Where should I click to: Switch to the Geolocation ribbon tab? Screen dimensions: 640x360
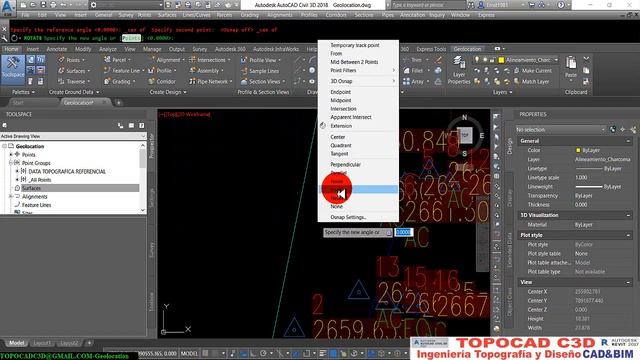pyautogui.click(x=467, y=49)
